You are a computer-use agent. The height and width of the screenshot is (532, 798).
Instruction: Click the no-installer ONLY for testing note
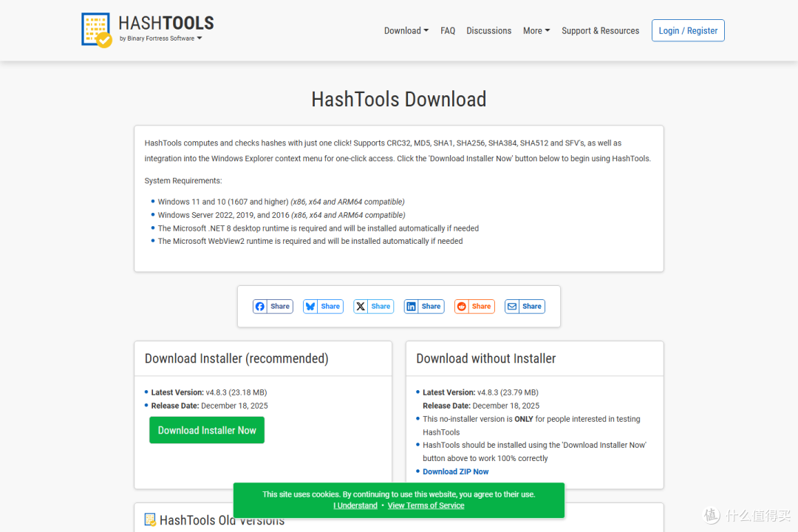(x=531, y=426)
